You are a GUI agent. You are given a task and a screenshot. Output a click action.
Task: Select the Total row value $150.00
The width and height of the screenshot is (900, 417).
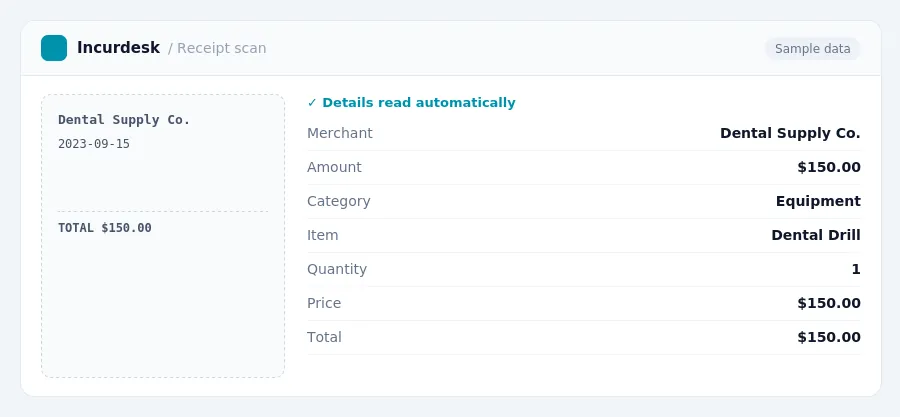coord(829,337)
